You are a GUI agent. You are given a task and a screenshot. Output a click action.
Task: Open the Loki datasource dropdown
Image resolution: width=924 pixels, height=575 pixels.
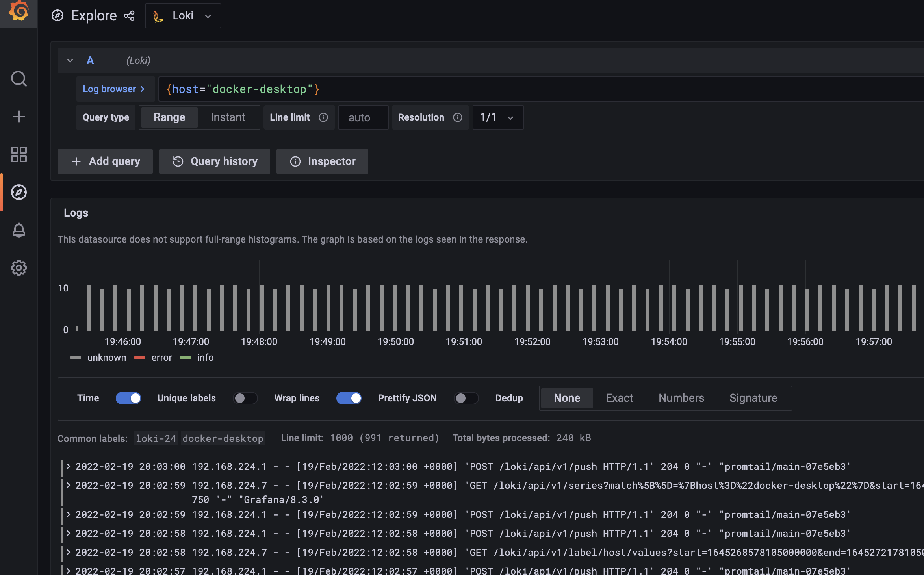183,16
